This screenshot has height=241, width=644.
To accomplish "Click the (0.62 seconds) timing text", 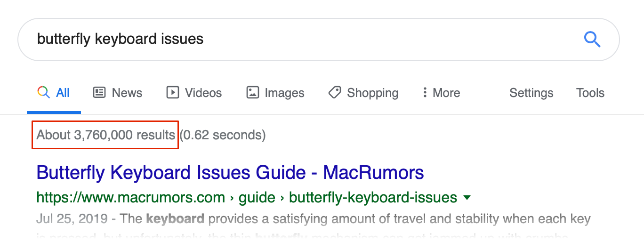I will tap(223, 135).
